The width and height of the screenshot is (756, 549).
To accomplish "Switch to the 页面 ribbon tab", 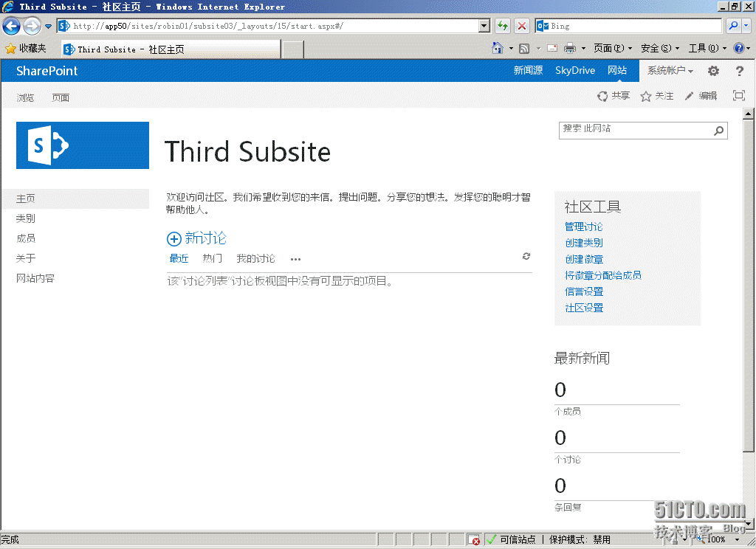I will [61, 98].
